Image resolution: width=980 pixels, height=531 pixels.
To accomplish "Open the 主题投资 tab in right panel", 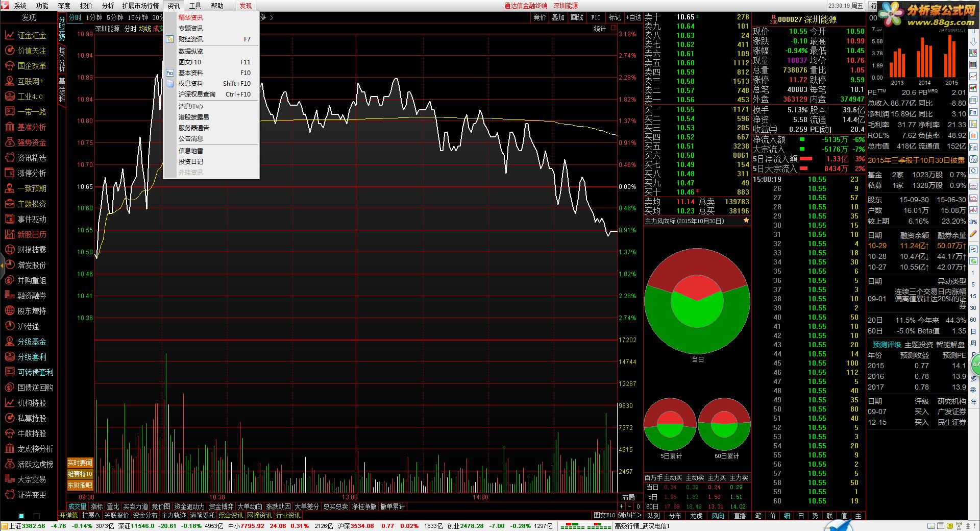I will [x=919, y=345].
